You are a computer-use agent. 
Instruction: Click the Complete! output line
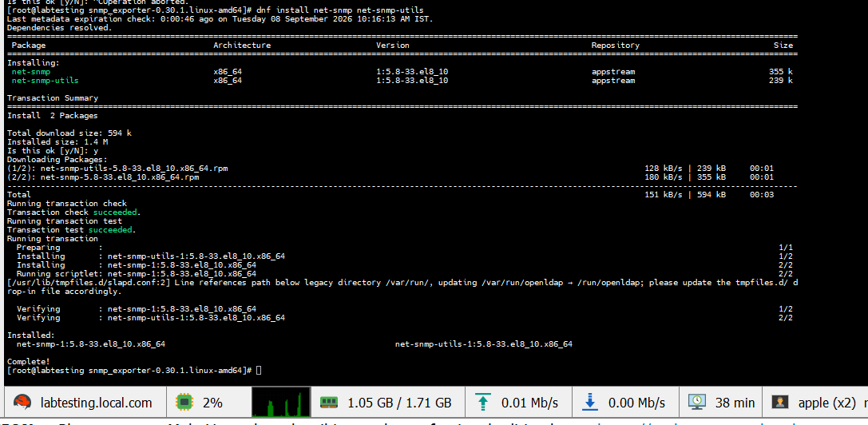pyautogui.click(x=29, y=361)
